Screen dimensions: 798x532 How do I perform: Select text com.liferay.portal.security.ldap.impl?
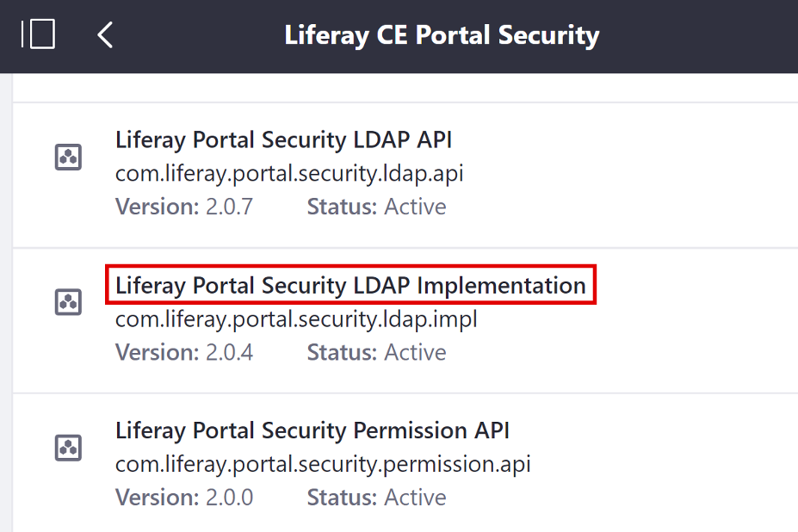(296, 319)
